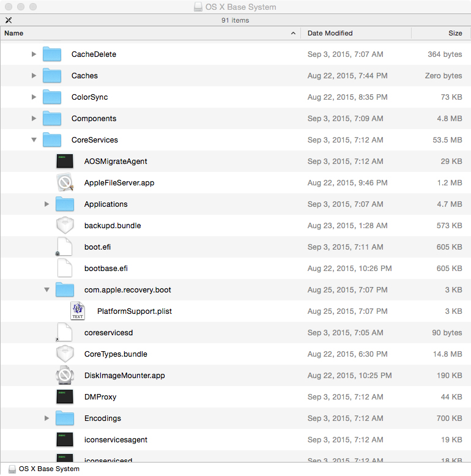471x476 pixels.
Task: Select the coreservicesd alias icon
Action: pos(64,332)
